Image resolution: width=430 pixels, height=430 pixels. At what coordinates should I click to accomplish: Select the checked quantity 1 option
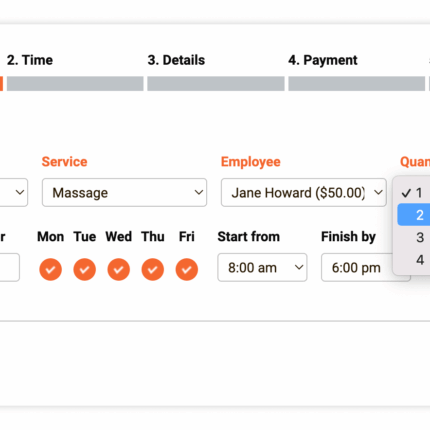(414, 192)
